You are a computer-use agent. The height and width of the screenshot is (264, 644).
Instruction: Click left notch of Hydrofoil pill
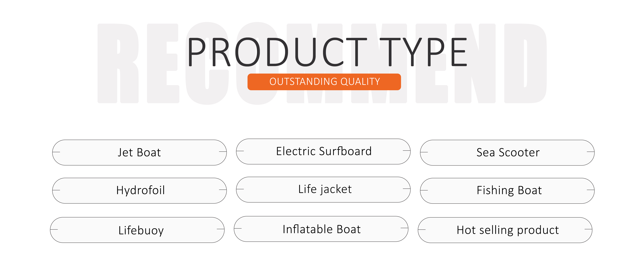pyautogui.click(x=56, y=190)
